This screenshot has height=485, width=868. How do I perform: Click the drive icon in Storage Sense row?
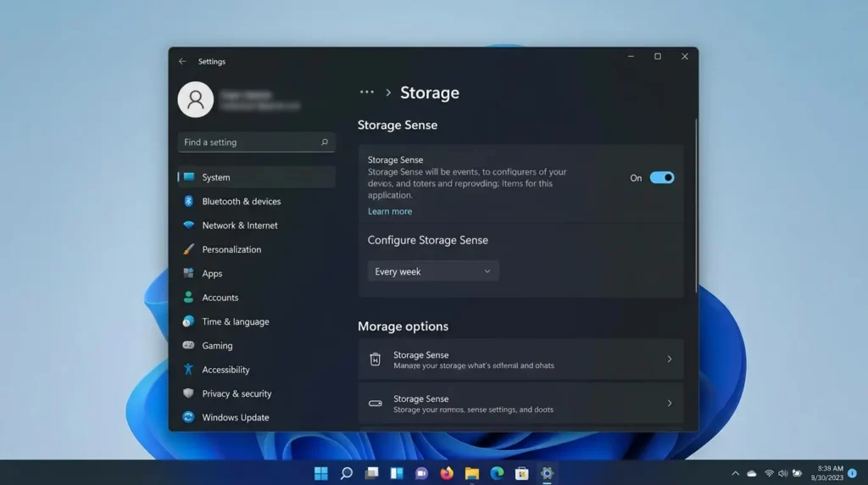(x=376, y=404)
